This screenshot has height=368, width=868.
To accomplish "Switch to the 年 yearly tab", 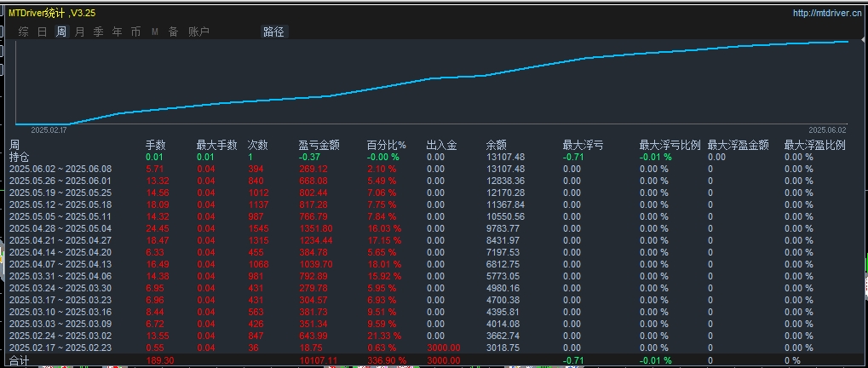I will (x=118, y=32).
